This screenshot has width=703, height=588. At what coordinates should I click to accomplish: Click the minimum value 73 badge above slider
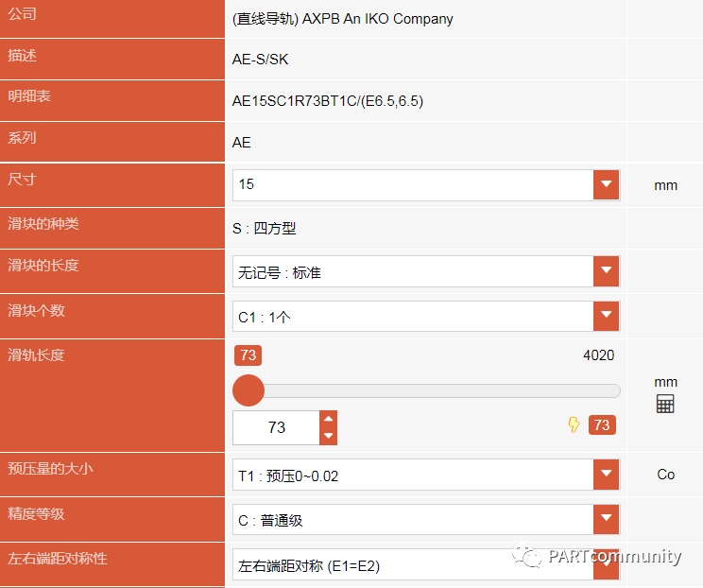[x=248, y=355]
